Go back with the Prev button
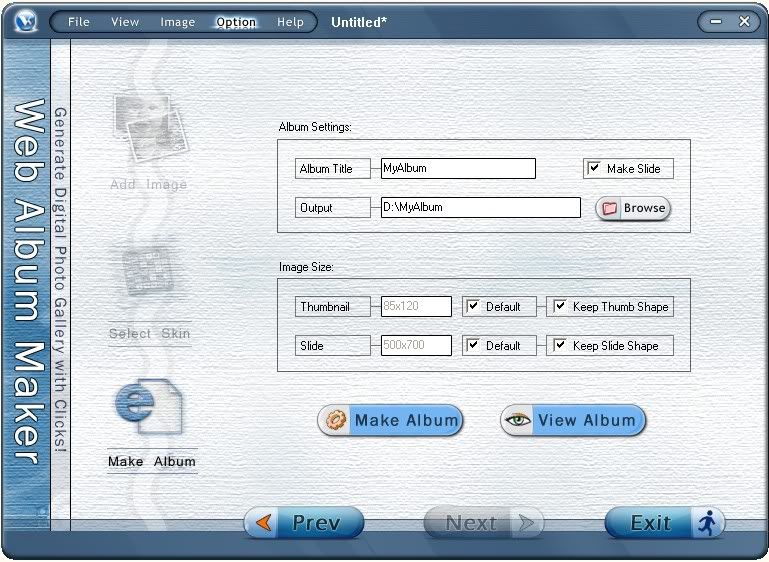 click(304, 523)
